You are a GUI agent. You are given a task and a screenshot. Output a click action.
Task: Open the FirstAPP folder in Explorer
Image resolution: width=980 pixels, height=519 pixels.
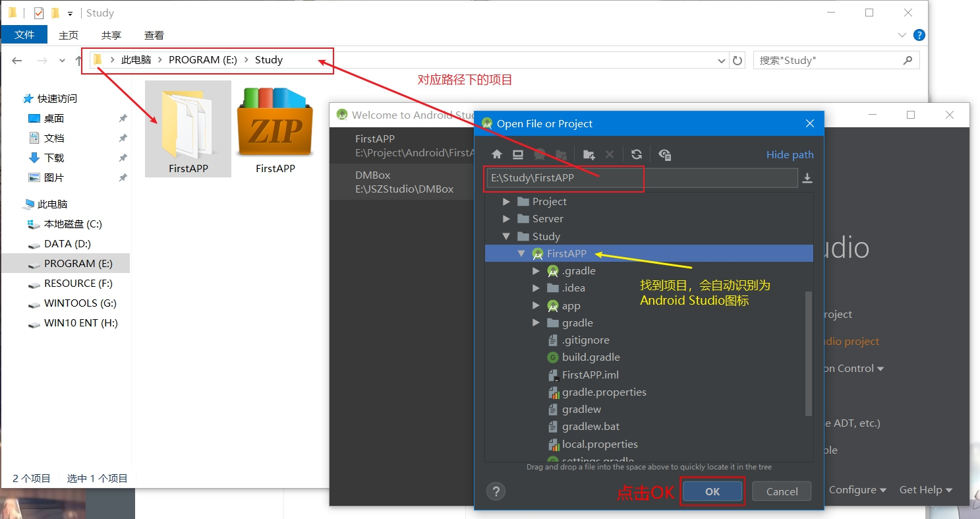(x=188, y=129)
